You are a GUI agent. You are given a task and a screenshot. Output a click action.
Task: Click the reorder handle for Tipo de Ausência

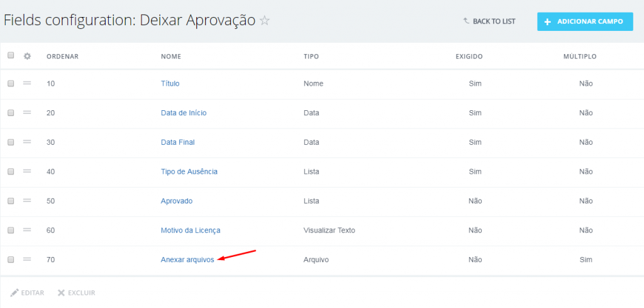(27, 171)
